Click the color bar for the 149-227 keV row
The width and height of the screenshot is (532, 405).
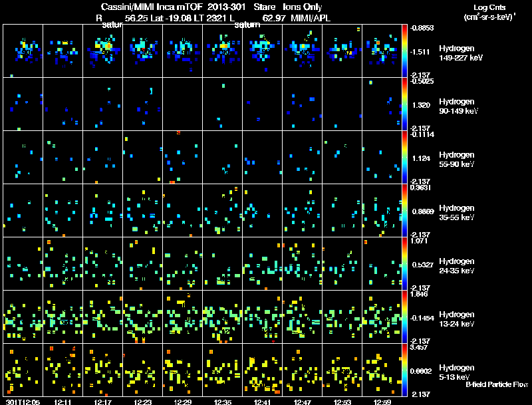point(404,51)
